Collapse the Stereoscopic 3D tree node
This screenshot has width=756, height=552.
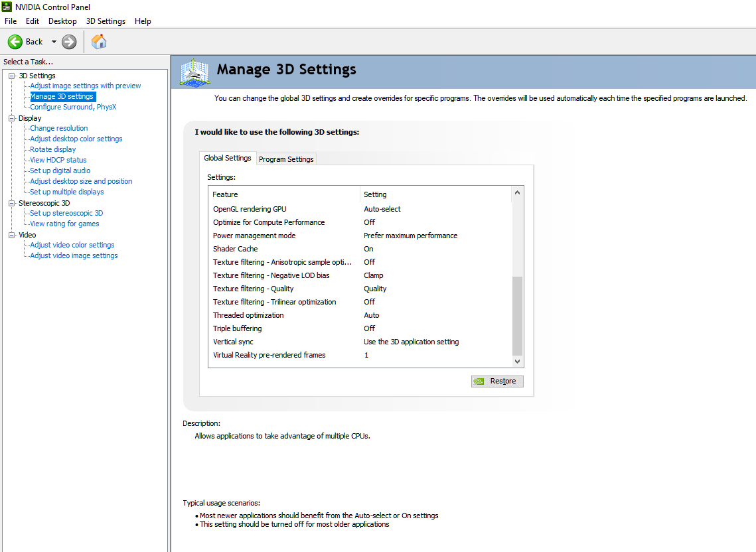pyautogui.click(x=11, y=203)
